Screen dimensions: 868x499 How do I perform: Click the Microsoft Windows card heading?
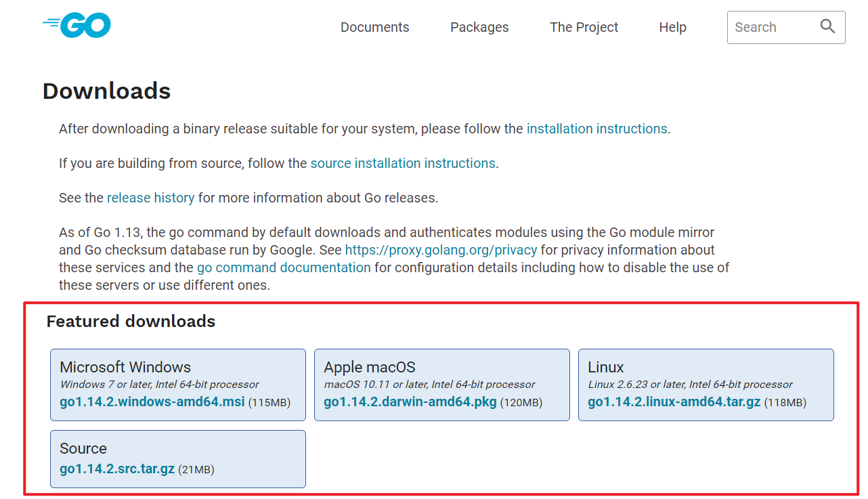[x=125, y=367]
